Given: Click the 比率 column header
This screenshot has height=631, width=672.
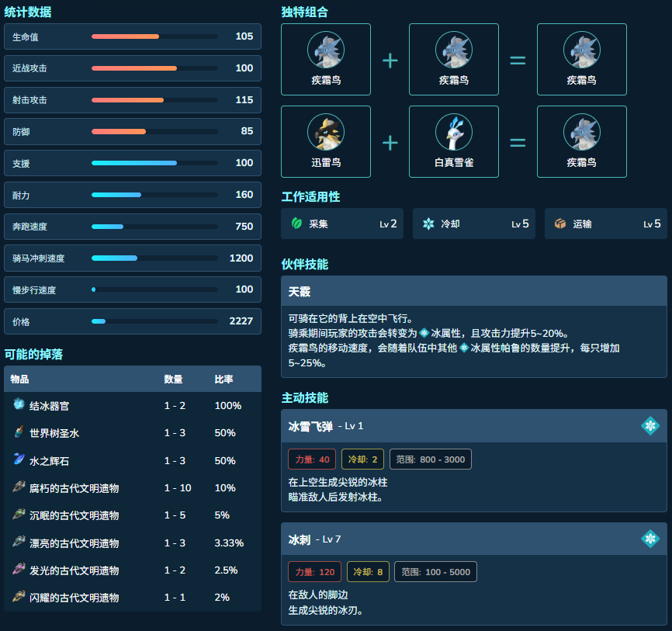Looking at the screenshot, I should (x=223, y=379).
